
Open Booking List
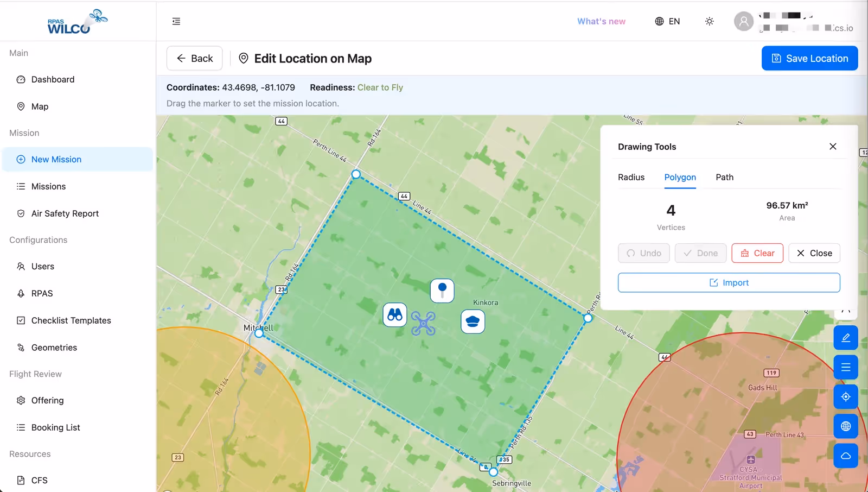click(x=78, y=427)
